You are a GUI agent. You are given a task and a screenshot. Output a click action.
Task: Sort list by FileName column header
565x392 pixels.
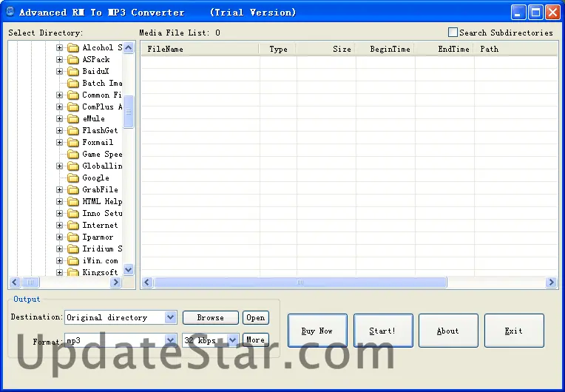click(200, 49)
